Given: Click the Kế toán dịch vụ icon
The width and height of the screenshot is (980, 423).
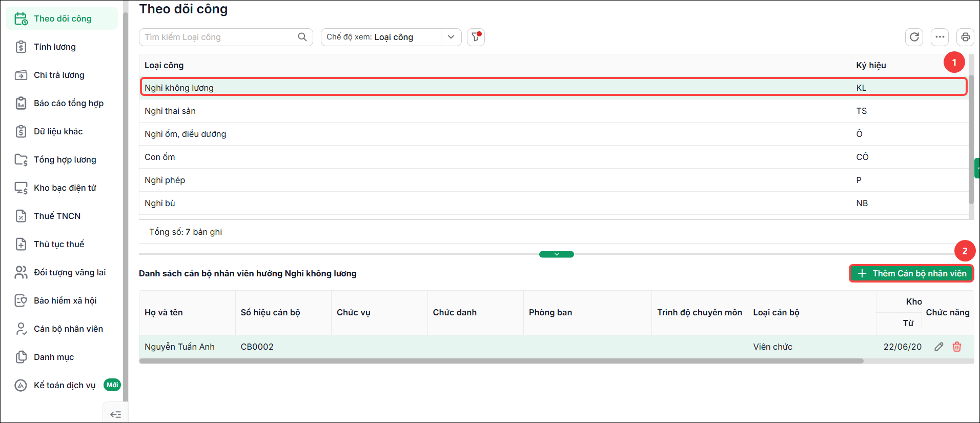Looking at the screenshot, I should click(21, 385).
